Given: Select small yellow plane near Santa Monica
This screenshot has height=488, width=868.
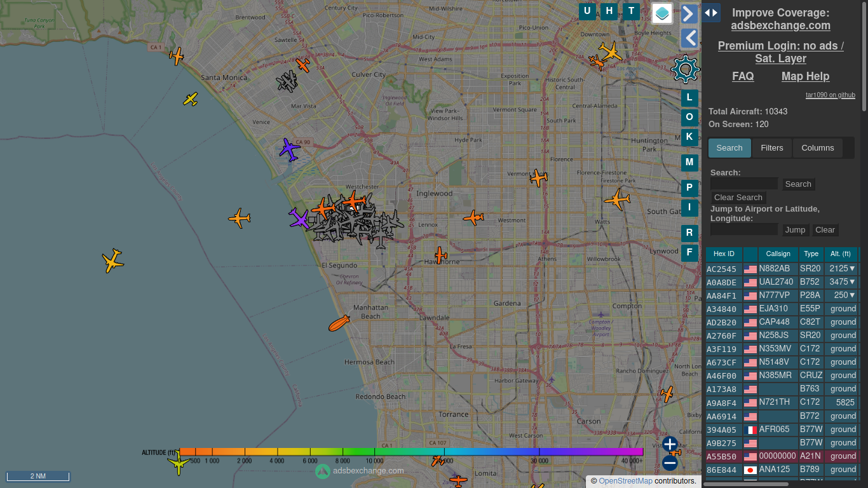Looking at the screenshot, I should tap(191, 99).
